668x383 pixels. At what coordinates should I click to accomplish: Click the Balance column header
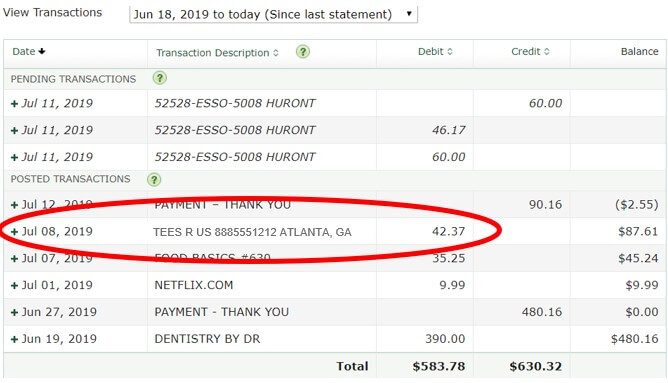(x=639, y=52)
